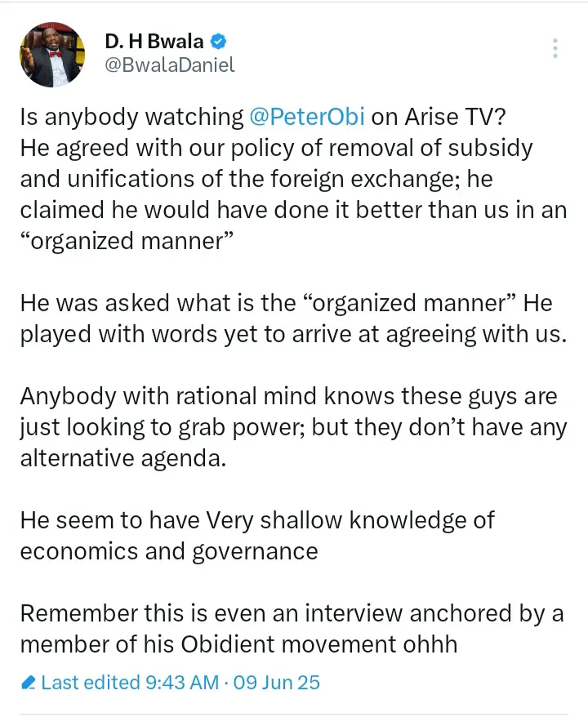Tap the "economics and governance" line
The width and height of the screenshot is (588, 726).
(x=168, y=551)
